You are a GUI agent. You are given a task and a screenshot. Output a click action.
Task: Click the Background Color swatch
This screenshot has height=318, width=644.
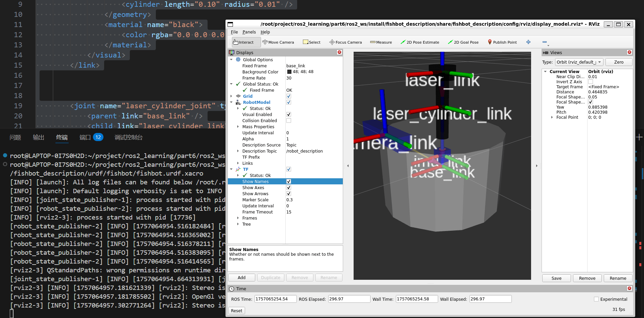pyautogui.click(x=289, y=72)
